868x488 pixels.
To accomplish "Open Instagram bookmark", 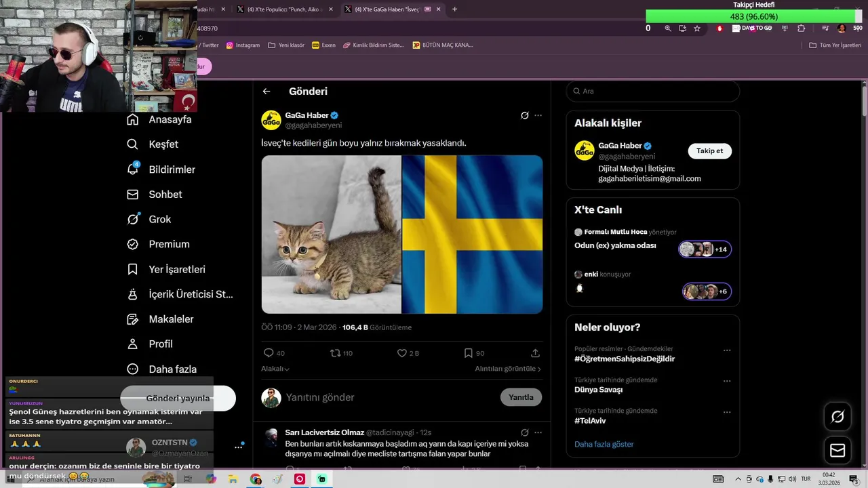I will coord(243,45).
